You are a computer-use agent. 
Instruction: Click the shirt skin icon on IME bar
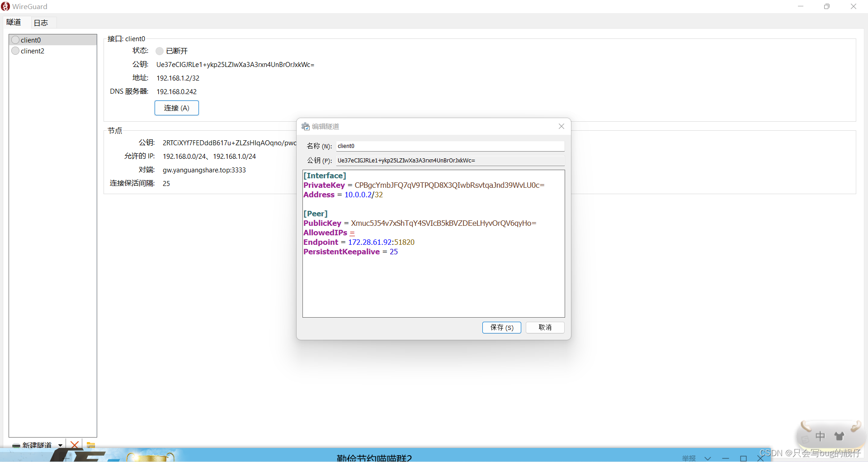click(x=840, y=436)
